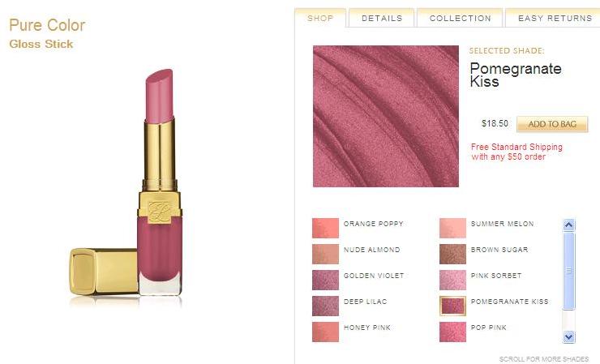Click the shade list scrollbar thumb

tap(568, 271)
